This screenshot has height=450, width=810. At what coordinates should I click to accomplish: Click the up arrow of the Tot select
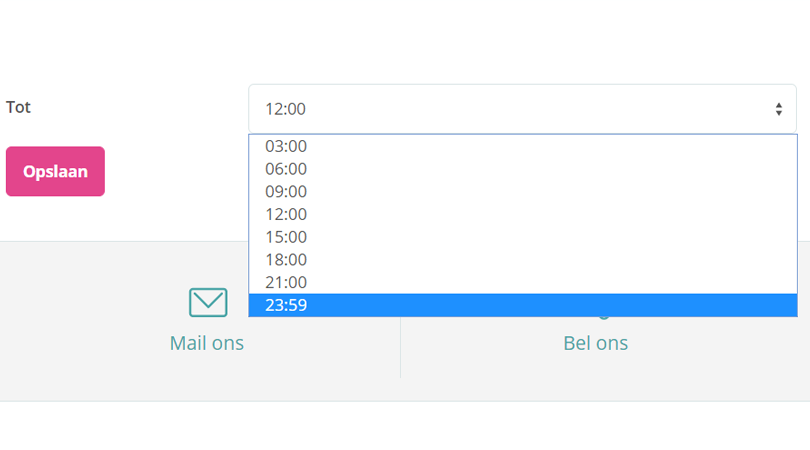[x=778, y=104]
